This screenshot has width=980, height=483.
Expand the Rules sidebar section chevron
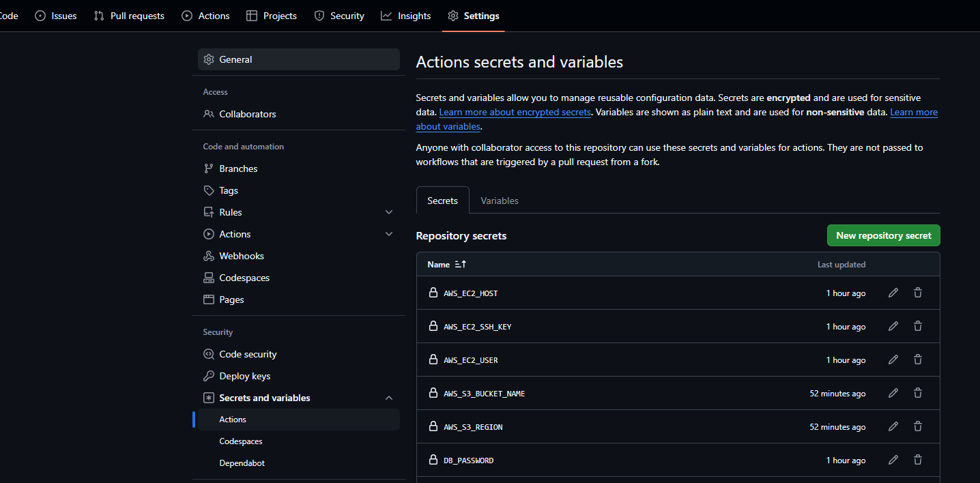click(x=389, y=212)
